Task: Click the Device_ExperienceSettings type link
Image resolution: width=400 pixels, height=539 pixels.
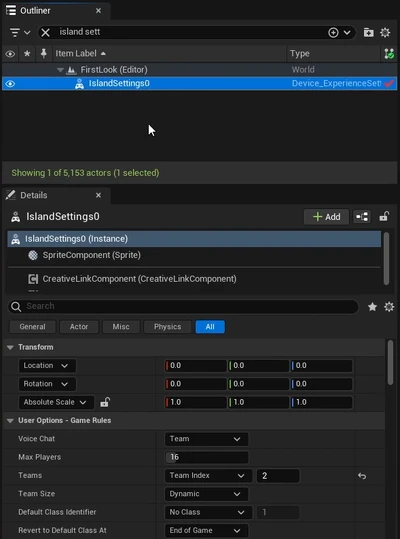Action: tap(336, 84)
